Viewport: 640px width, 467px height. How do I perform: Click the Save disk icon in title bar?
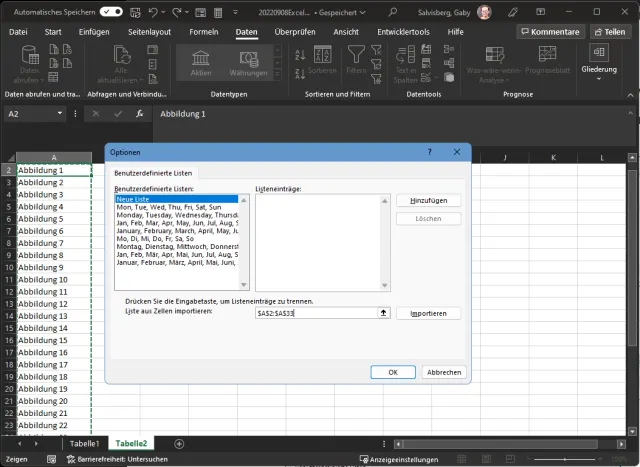pyautogui.click(x=135, y=12)
